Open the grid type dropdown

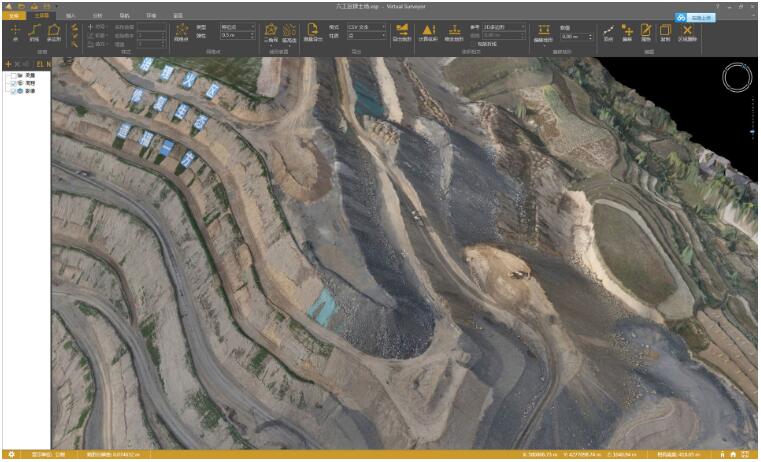click(x=238, y=27)
